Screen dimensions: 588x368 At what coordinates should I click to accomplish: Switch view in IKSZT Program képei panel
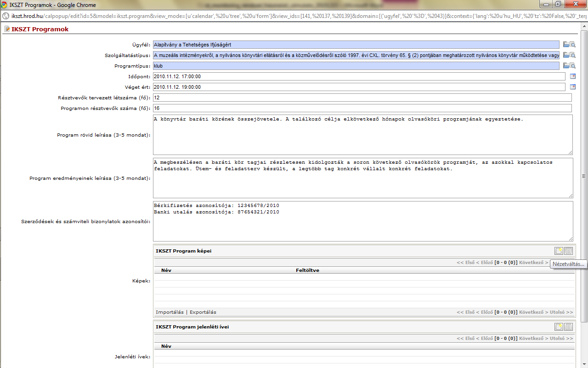[569, 251]
